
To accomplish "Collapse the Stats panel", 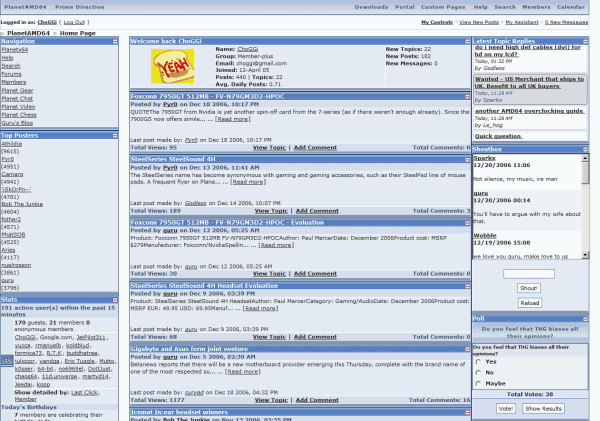I will click(x=115, y=300).
